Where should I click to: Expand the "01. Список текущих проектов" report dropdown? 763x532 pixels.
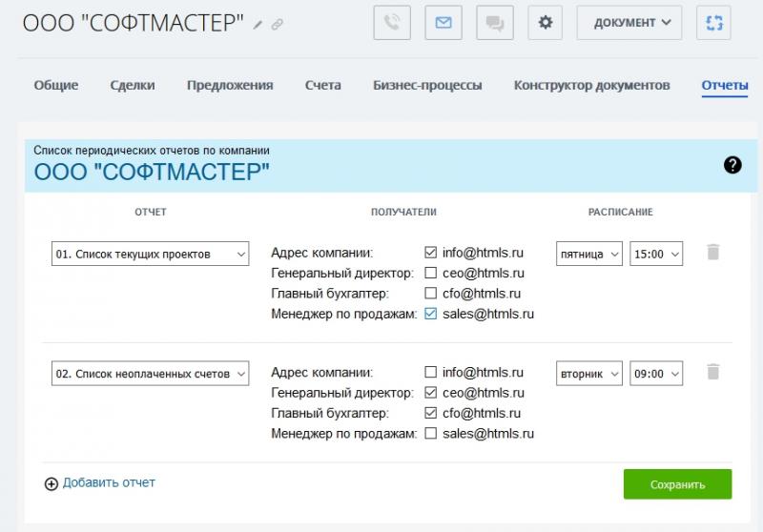coord(150,254)
